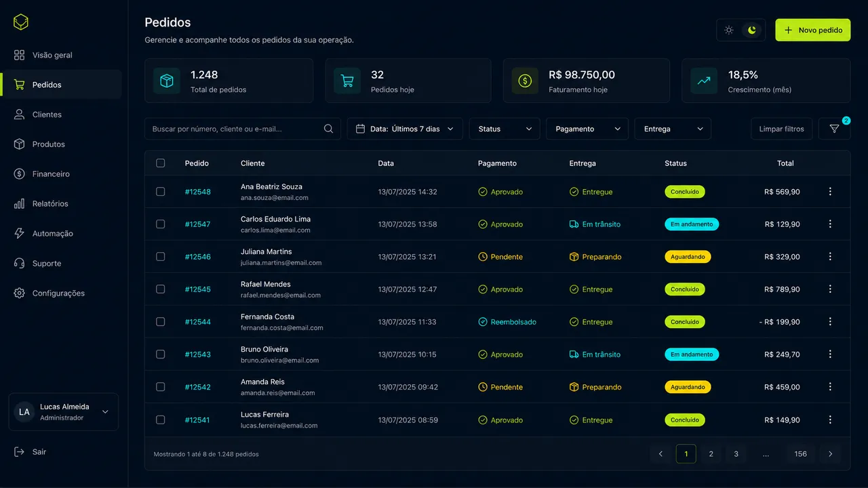Open row actions menu for order #12546
This screenshot has width=868, height=488.
click(x=830, y=257)
